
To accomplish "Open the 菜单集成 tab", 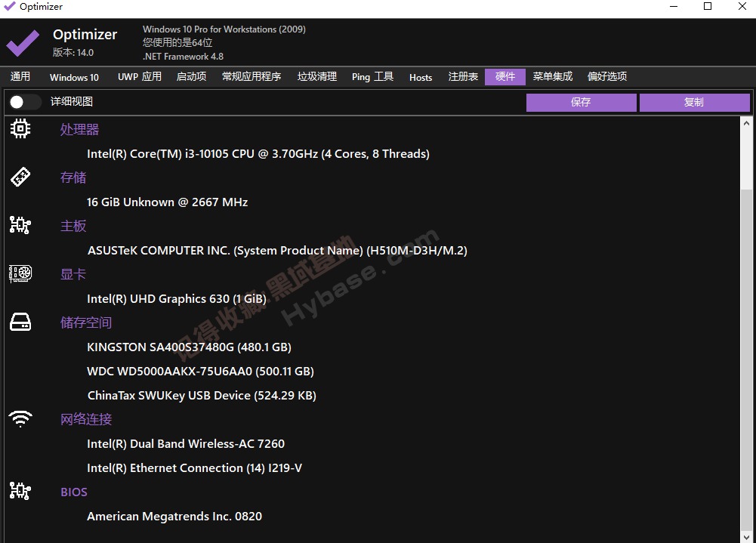I will coord(553,77).
